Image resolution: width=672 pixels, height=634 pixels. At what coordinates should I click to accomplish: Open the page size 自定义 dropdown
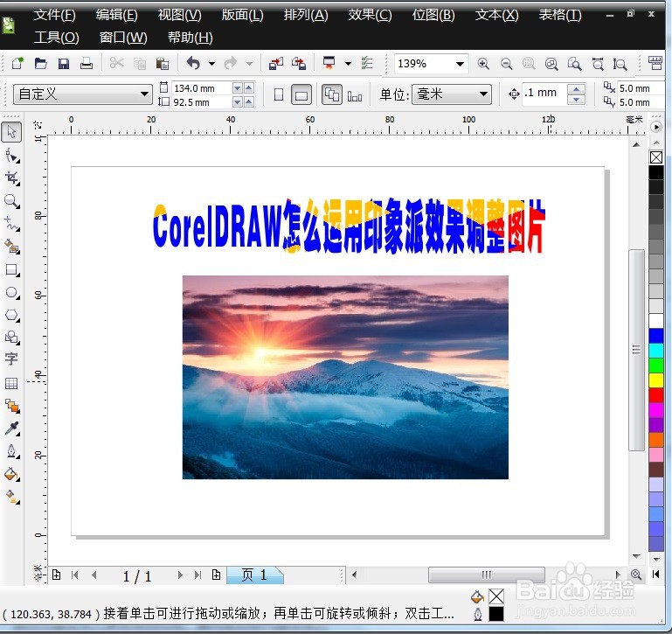[x=144, y=94]
